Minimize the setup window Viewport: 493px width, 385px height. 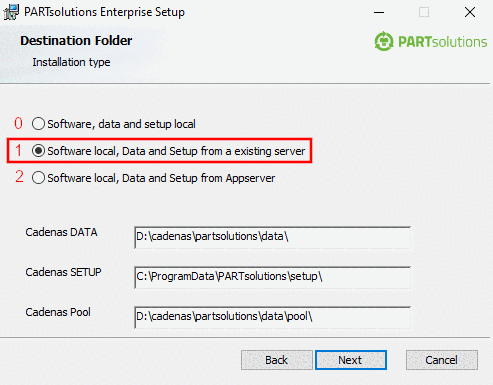point(379,12)
